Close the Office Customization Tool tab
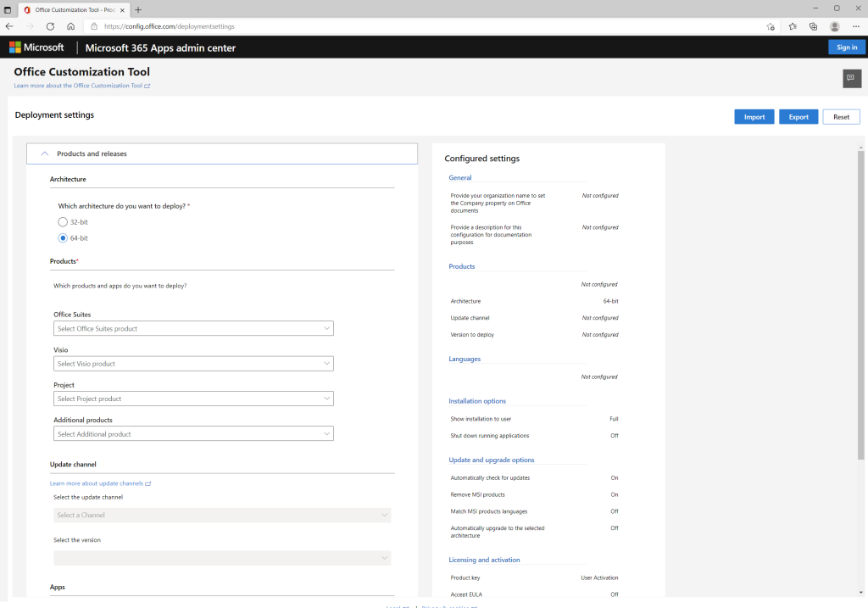Image resolution: width=868 pixels, height=608 pixels. coord(122,10)
